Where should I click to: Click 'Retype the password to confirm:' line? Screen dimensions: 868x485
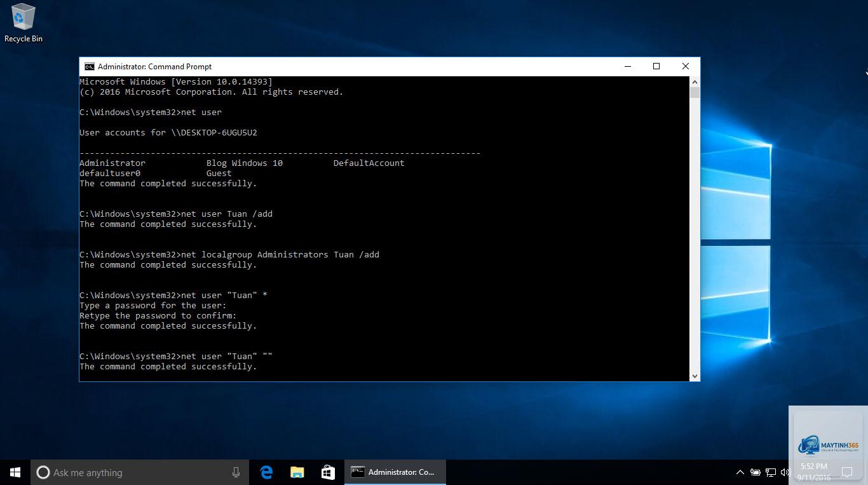click(158, 316)
